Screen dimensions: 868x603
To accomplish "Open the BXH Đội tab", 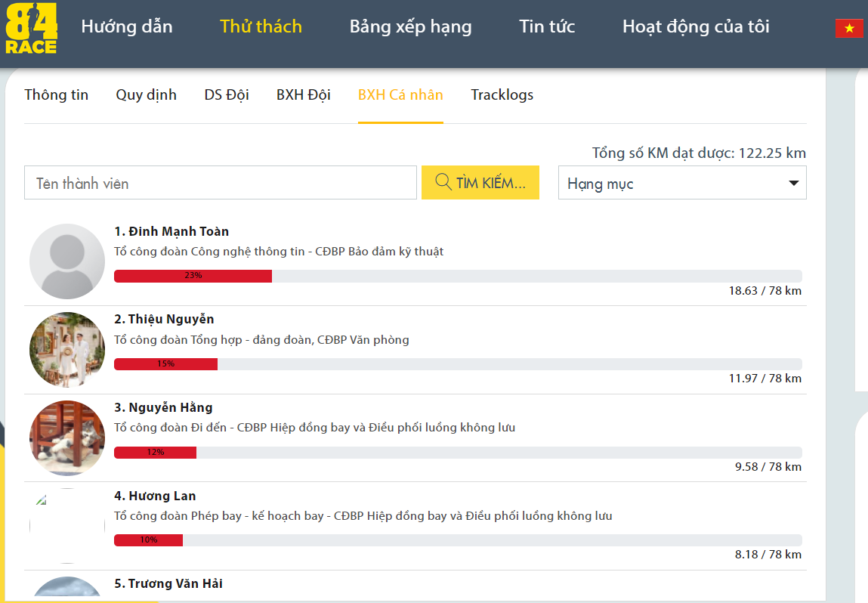I will pos(304,95).
